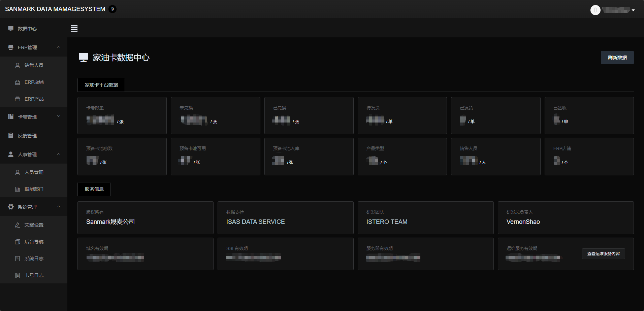
Task: Open the user account dropdown arrow
Action: point(633,10)
